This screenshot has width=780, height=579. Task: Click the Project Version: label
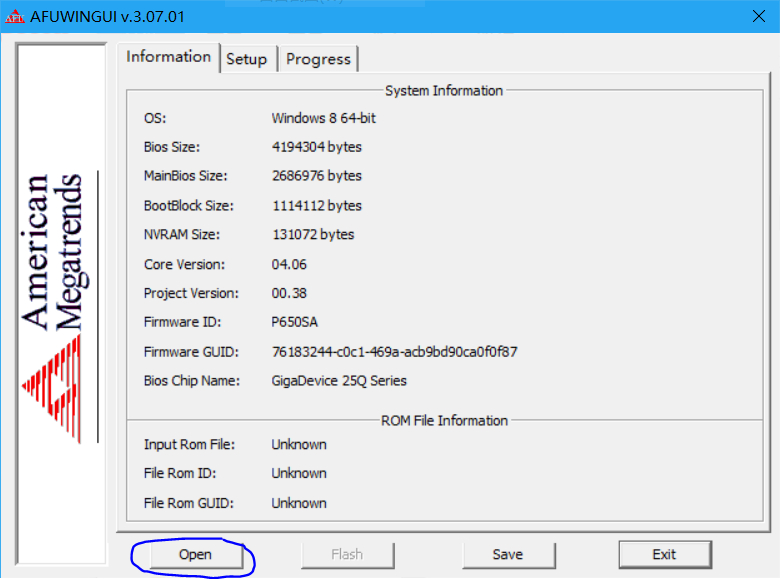[x=191, y=293]
